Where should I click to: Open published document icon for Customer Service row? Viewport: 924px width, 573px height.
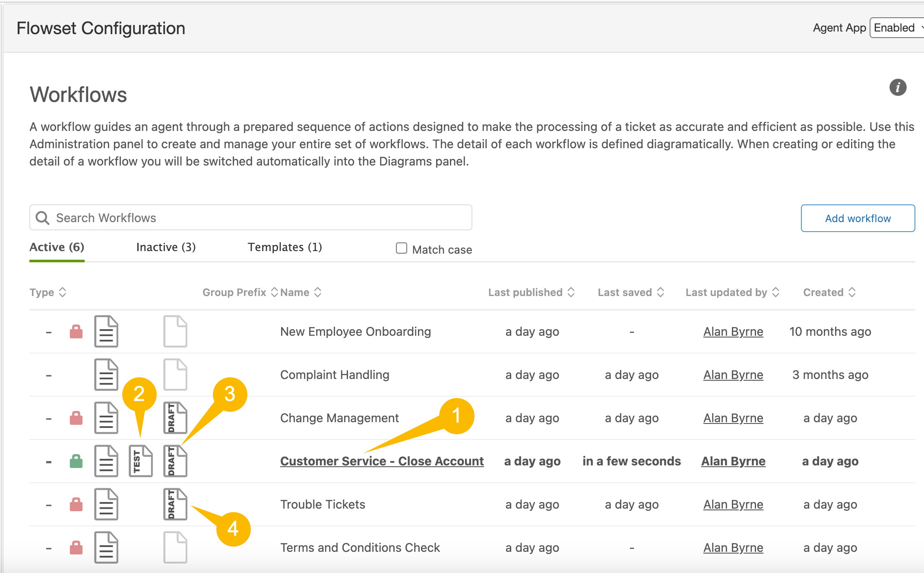click(106, 461)
